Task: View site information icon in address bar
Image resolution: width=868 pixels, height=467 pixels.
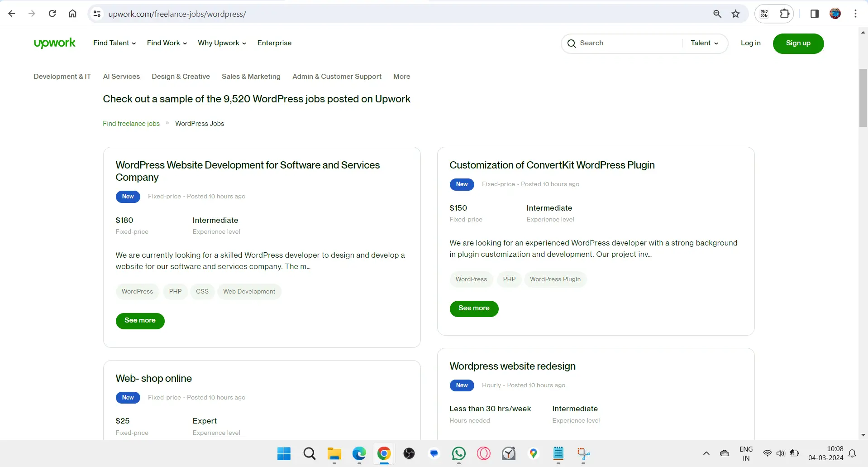Action: [x=97, y=14]
